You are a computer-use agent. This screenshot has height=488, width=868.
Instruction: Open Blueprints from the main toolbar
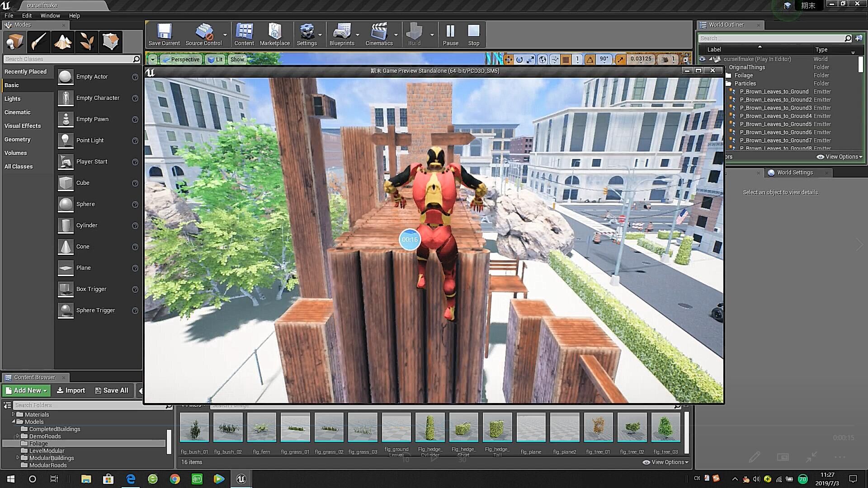pyautogui.click(x=342, y=35)
